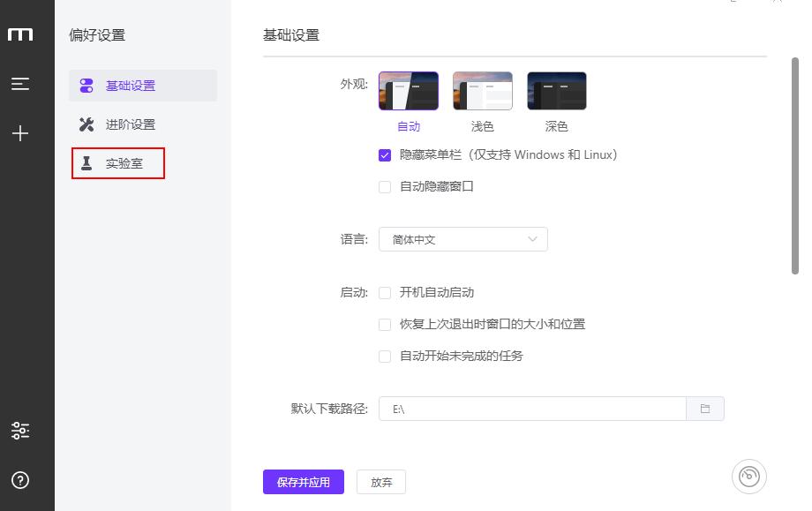
Task: Click the default download path field
Action: 532,409
